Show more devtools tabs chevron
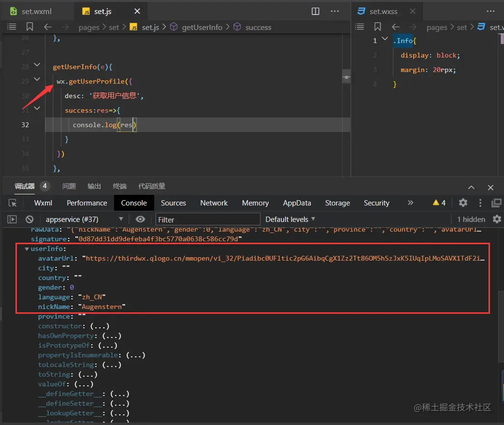The height and width of the screenshot is (425, 504). click(410, 203)
